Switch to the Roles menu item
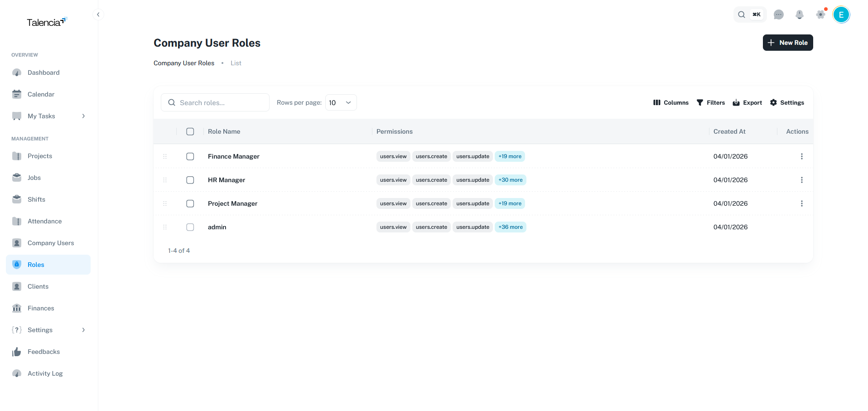868x411 pixels. (x=35, y=265)
